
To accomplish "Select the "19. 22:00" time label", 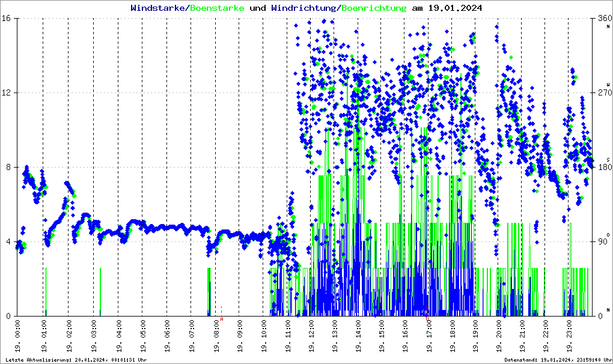I will 545,336.
